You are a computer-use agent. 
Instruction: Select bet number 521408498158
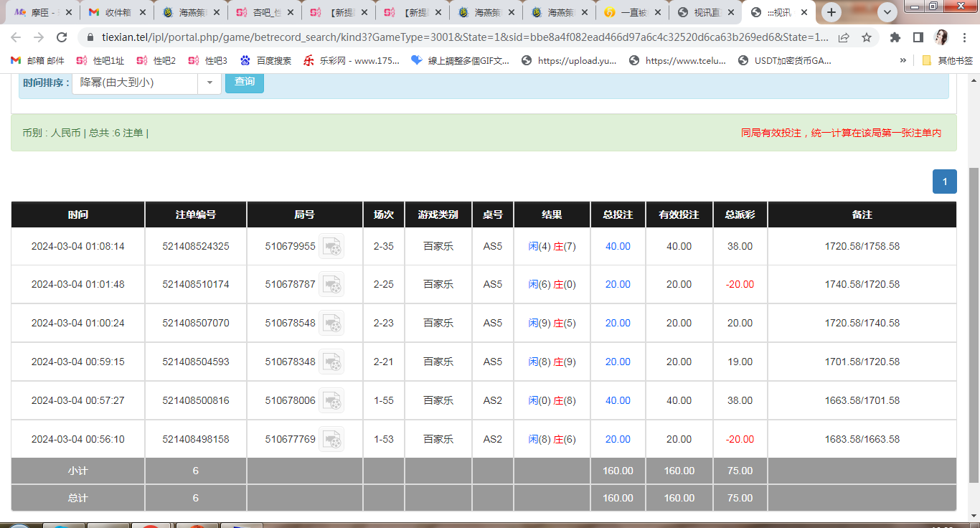click(196, 439)
